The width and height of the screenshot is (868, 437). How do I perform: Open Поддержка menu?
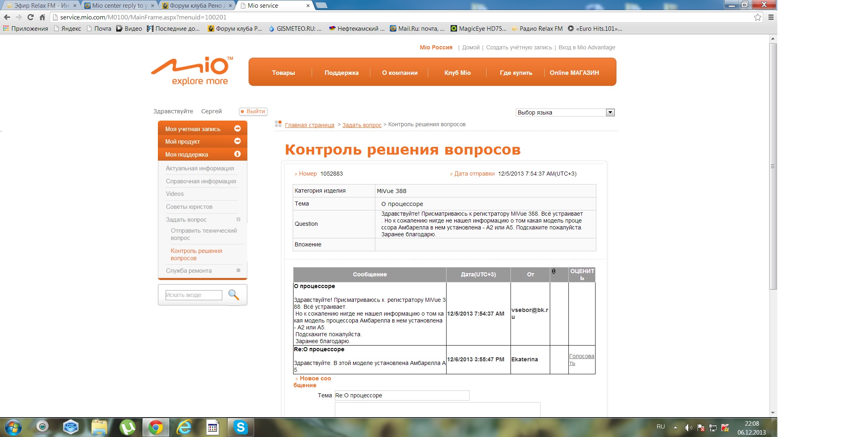coord(341,73)
